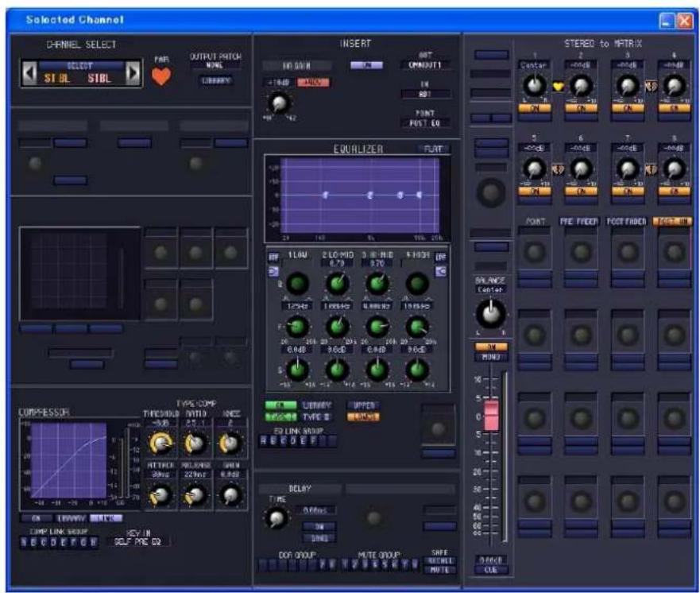The image size is (700, 593).
Task: Toggle the orange ON button above MONO
Action: (491, 347)
